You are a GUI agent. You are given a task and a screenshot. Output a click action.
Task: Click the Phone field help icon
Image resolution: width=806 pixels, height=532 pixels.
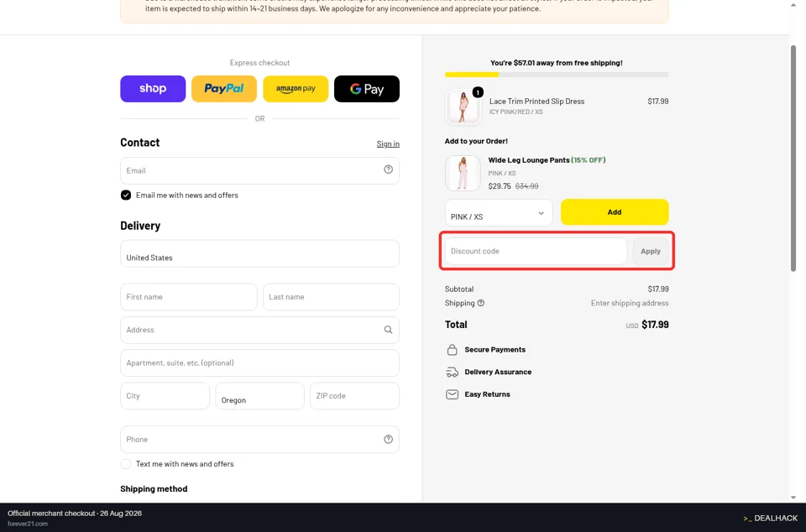388,439
